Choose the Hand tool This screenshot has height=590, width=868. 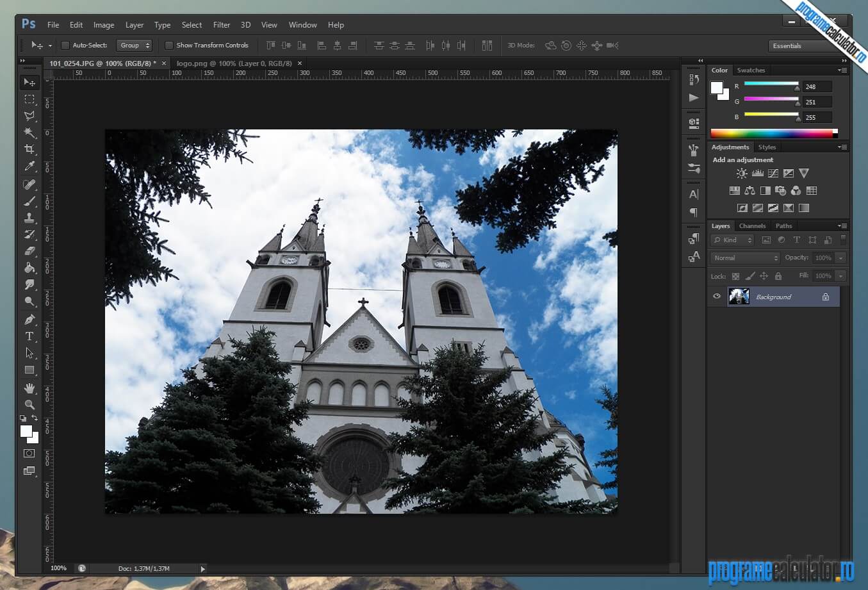pyautogui.click(x=29, y=388)
